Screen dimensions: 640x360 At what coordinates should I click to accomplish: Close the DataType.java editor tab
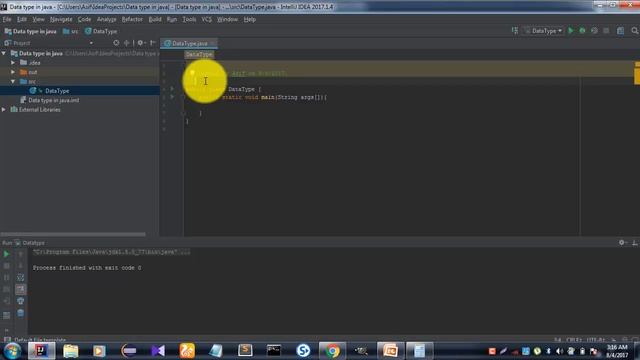tap(213, 43)
